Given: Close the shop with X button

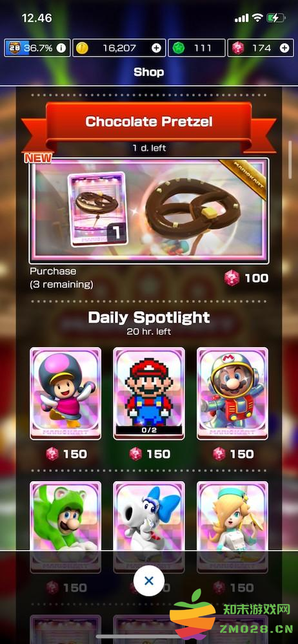Looking at the screenshot, I should click(149, 581).
